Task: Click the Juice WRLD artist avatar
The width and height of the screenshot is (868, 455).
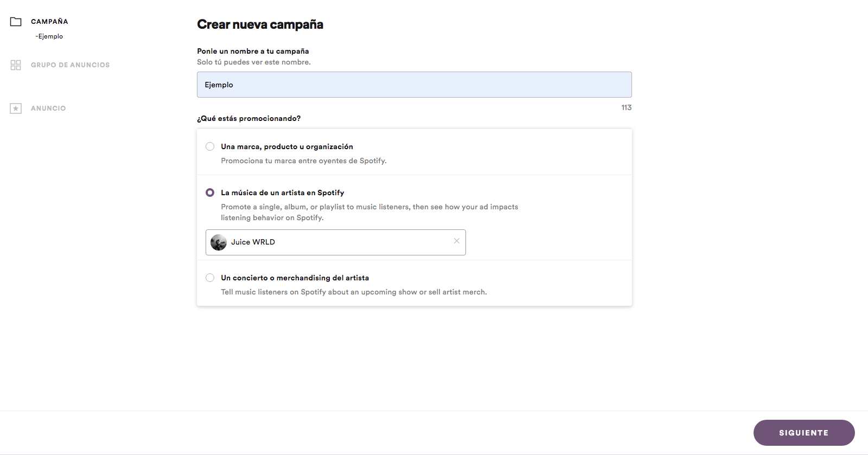Action: click(x=219, y=242)
